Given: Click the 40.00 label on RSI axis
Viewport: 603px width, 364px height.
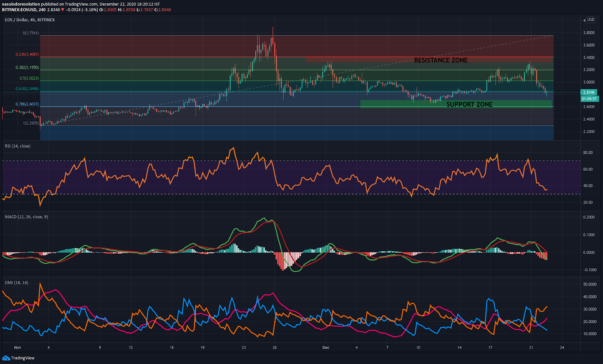Looking at the screenshot, I should coord(588,186).
